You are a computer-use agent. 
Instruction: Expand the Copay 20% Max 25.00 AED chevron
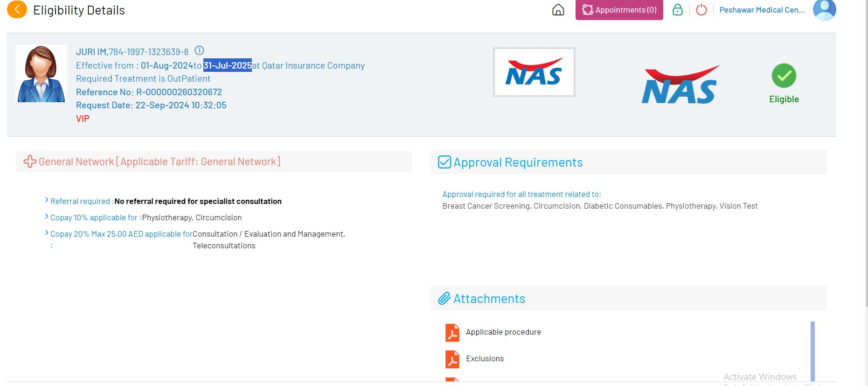47,233
